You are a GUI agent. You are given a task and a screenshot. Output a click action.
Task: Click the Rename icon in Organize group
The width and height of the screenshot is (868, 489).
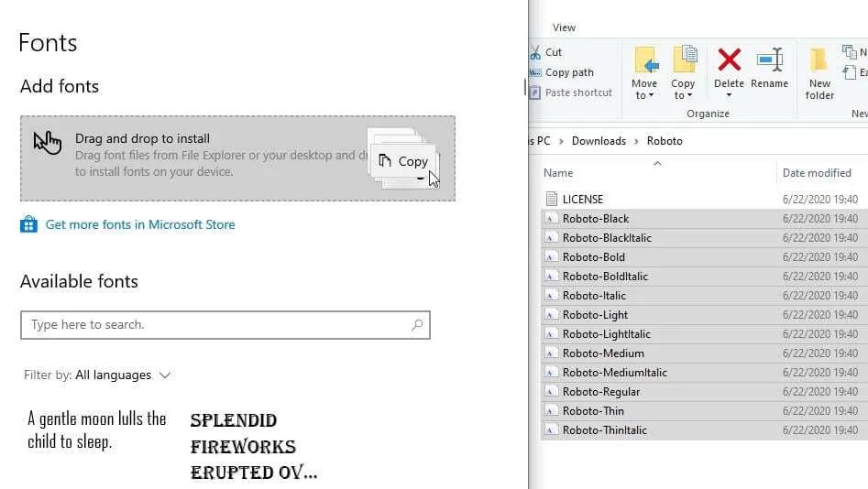click(770, 60)
